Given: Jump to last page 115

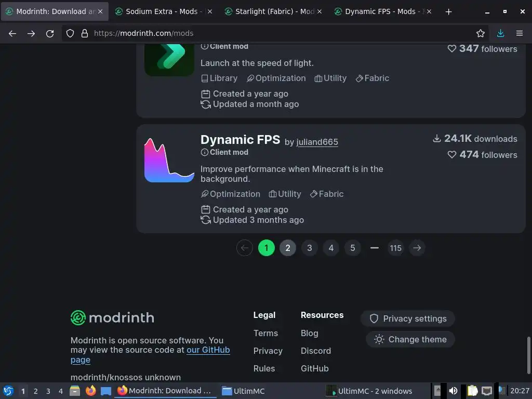Looking at the screenshot, I should pyautogui.click(x=395, y=248).
